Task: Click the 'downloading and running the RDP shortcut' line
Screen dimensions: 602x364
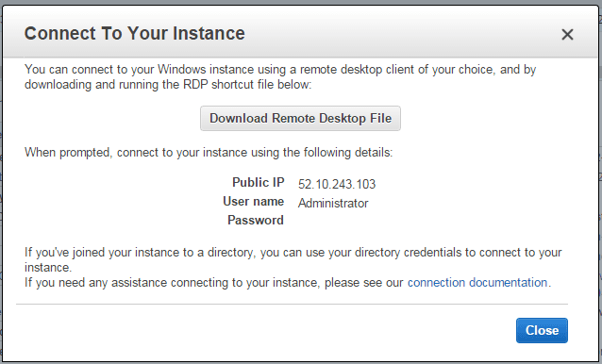Action: tap(168, 84)
